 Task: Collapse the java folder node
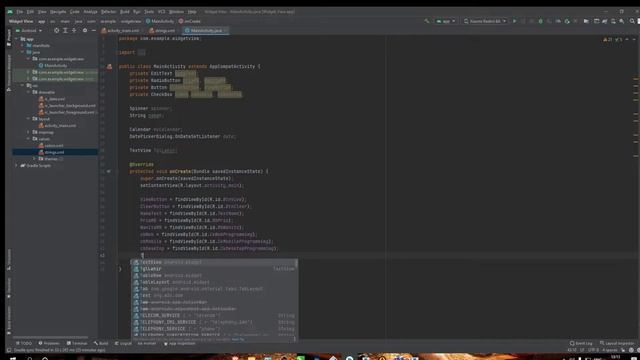click(22, 52)
